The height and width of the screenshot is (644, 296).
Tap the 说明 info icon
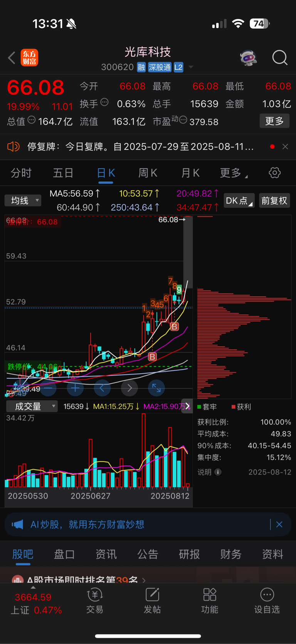[218, 472]
